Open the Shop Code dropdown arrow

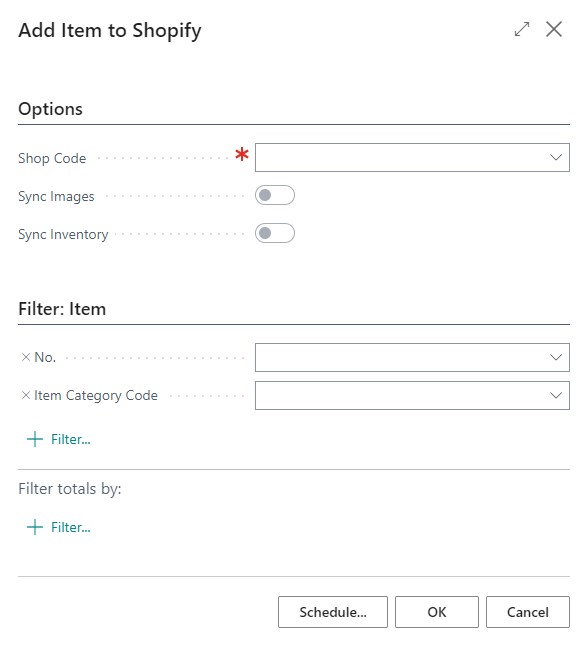pos(556,157)
